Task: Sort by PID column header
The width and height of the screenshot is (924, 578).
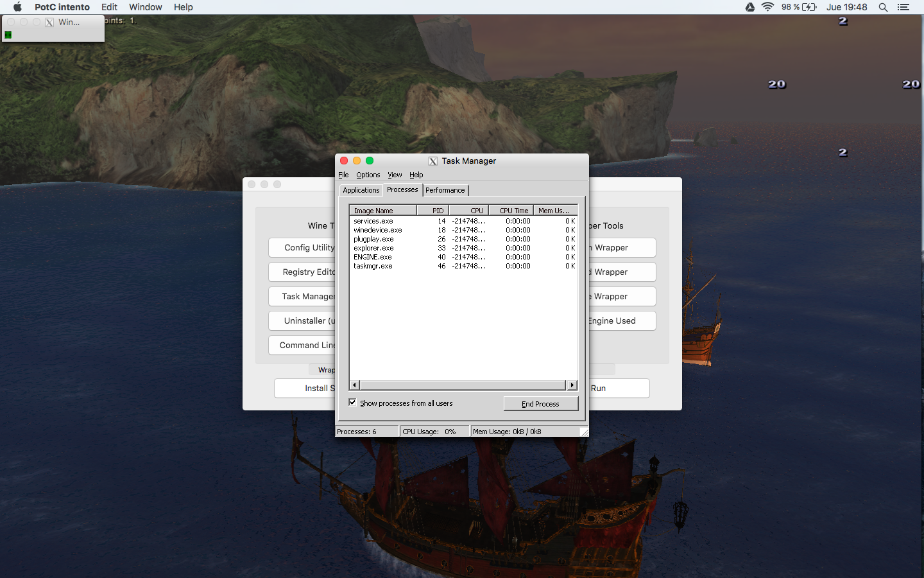Action: [x=433, y=210]
